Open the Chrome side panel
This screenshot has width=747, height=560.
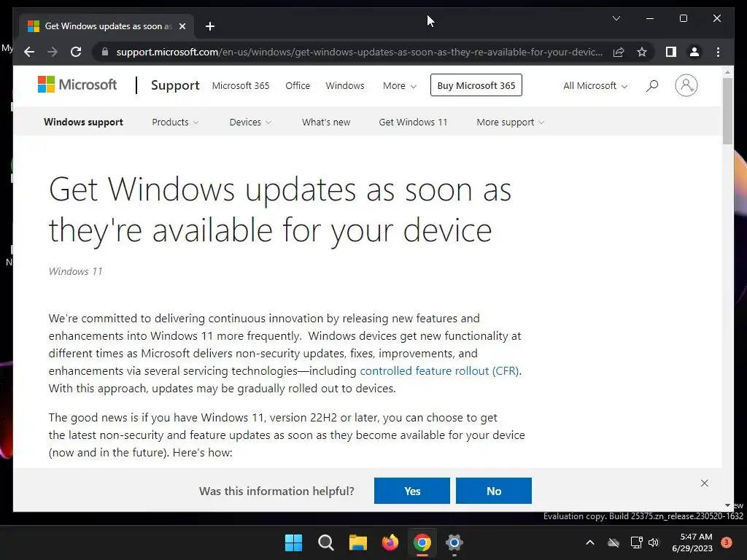click(x=671, y=52)
